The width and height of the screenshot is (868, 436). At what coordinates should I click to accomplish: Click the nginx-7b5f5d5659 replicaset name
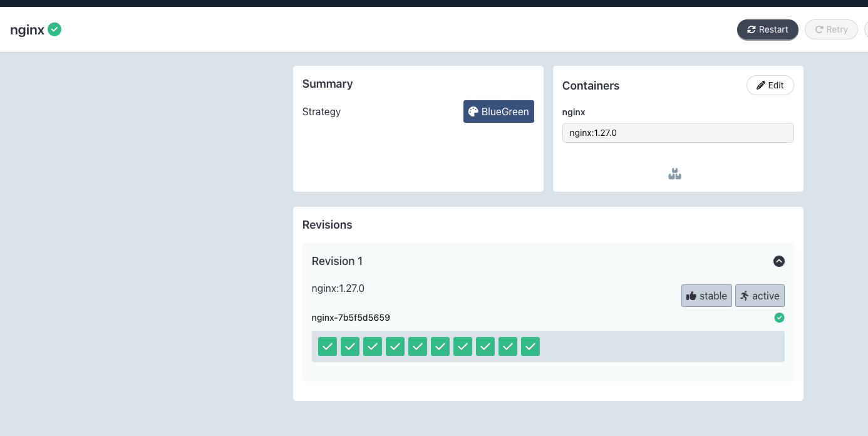(351, 318)
